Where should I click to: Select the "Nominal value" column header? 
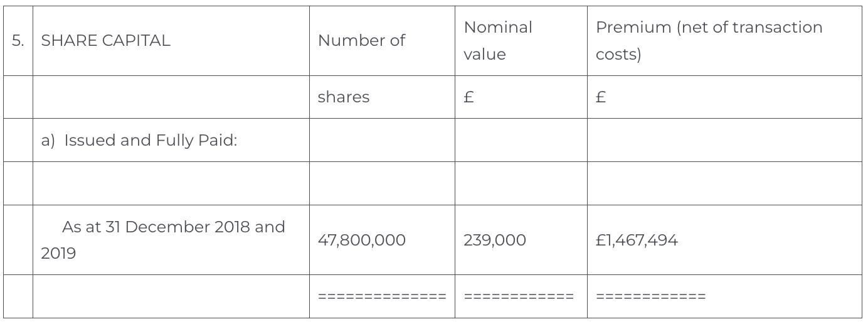(x=498, y=41)
